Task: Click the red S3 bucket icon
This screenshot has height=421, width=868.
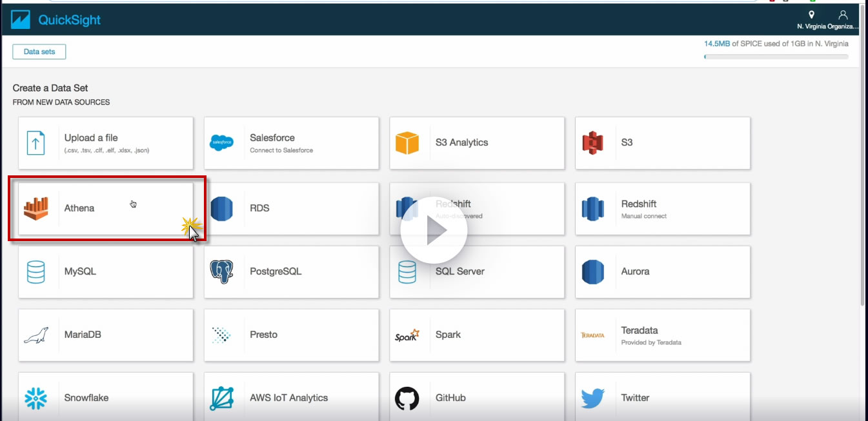Action: point(592,142)
